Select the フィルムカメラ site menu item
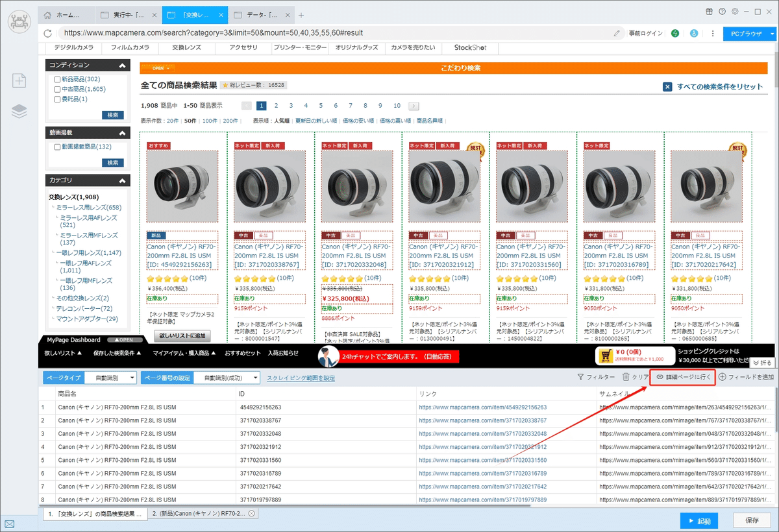 [130, 47]
